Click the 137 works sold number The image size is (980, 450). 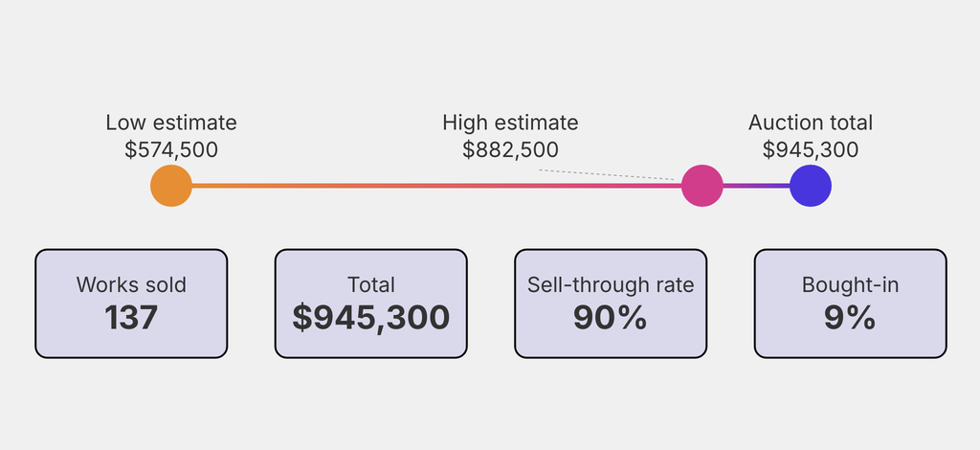tap(131, 317)
